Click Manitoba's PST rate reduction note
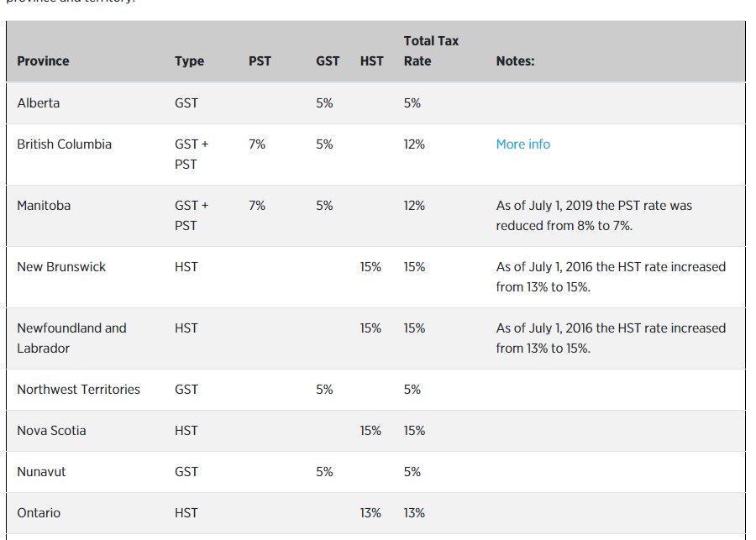 pyautogui.click(x=594, y=216)
